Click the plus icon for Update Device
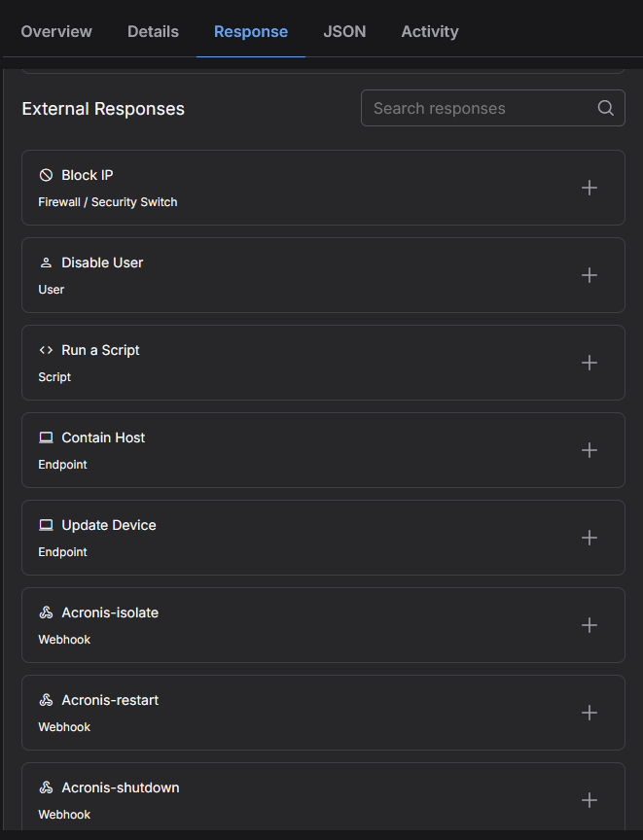This screenshot has width=643, height=840. pyautogui.click(x=589, y=538)
